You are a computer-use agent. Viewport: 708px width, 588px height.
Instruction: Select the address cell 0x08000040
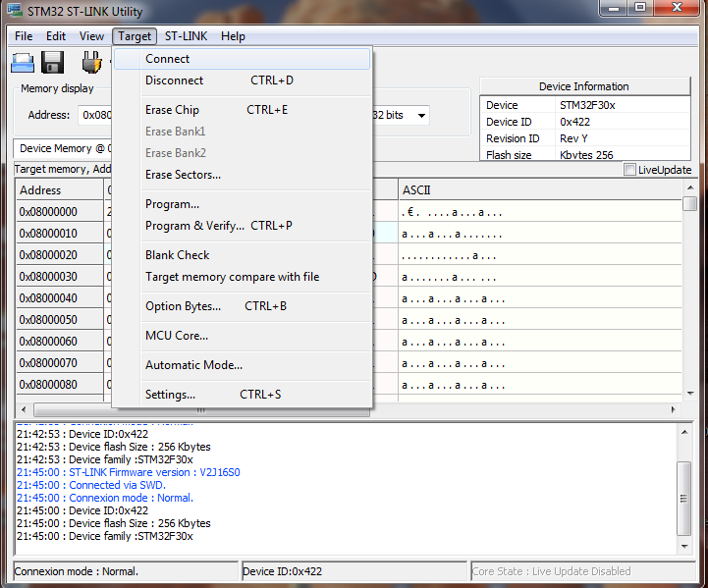[60, 298]
